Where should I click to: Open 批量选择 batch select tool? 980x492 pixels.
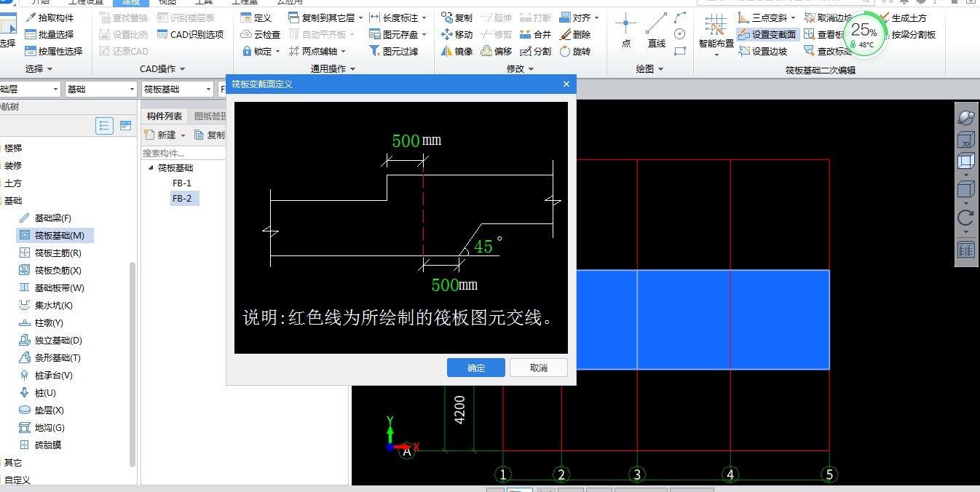(x=50, y=34)
